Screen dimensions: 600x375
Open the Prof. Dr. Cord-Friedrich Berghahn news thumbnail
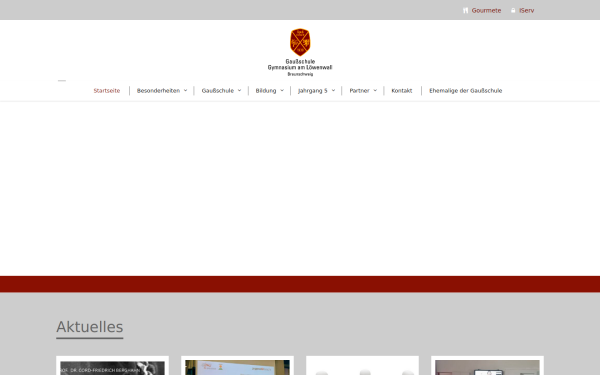click(112, 367)
